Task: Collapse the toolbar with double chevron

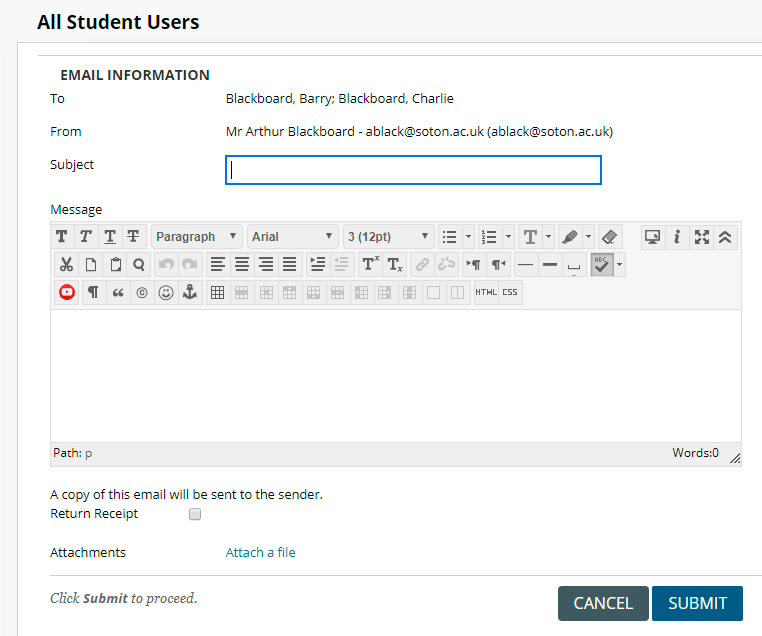Action: (725, 237)
